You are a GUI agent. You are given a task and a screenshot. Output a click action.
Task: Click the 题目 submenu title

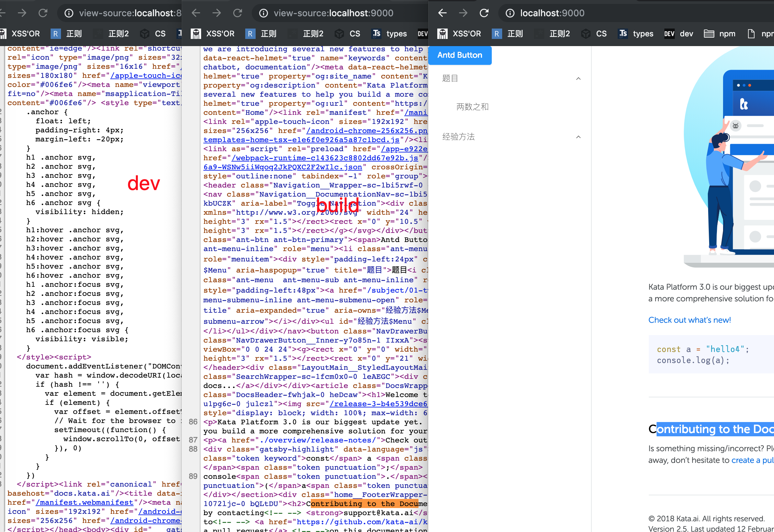[450, 78]
